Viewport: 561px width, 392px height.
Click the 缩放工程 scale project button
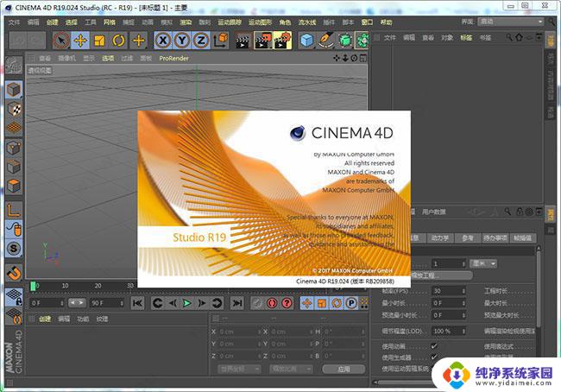click(441, 275)
